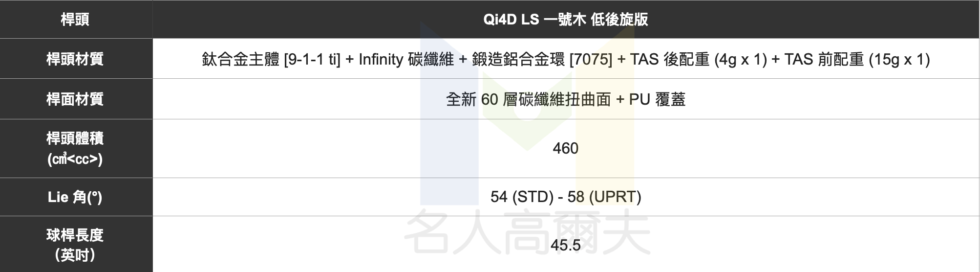Select the 460 volume value
This screenshot has width=980, height=272.
[565, 148]
